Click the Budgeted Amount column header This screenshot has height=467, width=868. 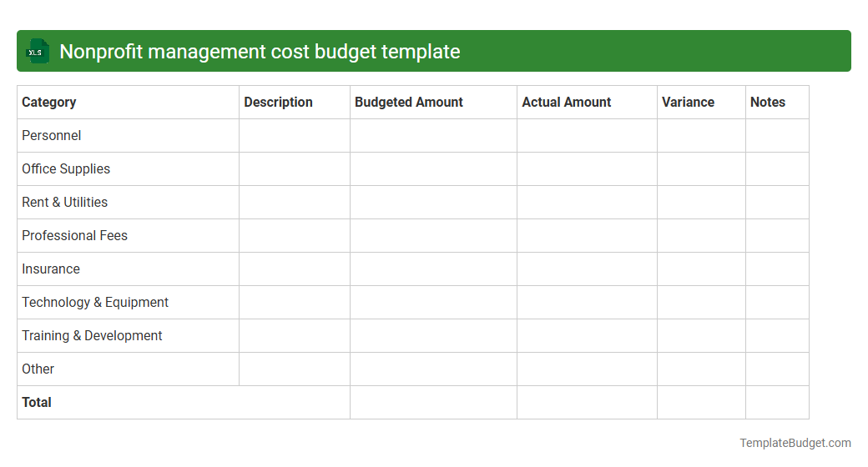tap(433, 103)
